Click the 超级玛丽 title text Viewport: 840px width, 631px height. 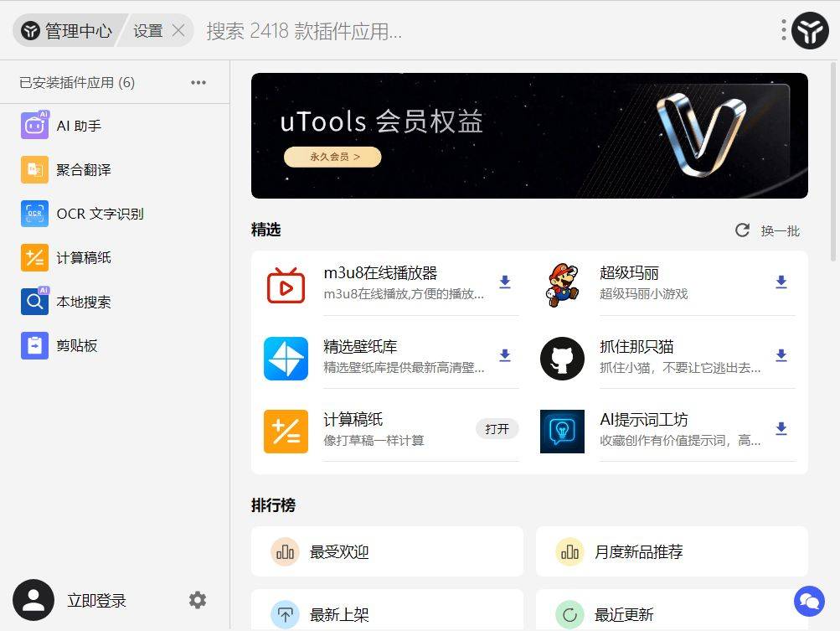(630, 273)
